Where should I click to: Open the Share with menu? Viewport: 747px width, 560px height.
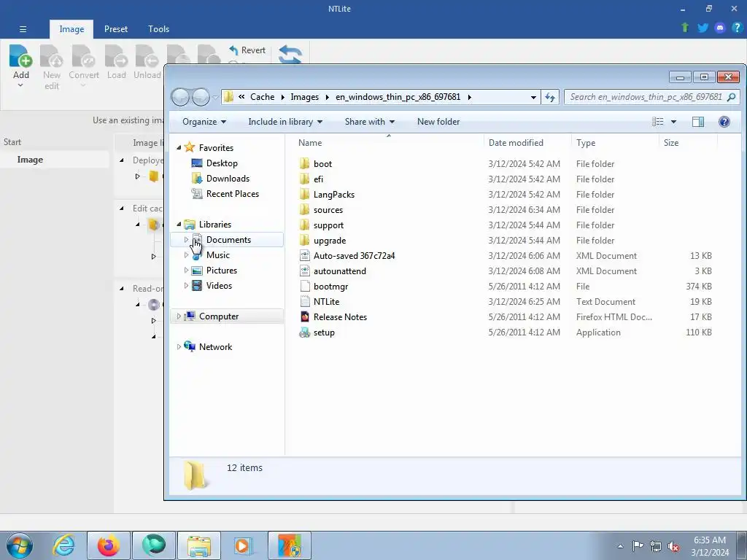click(370, 122)
